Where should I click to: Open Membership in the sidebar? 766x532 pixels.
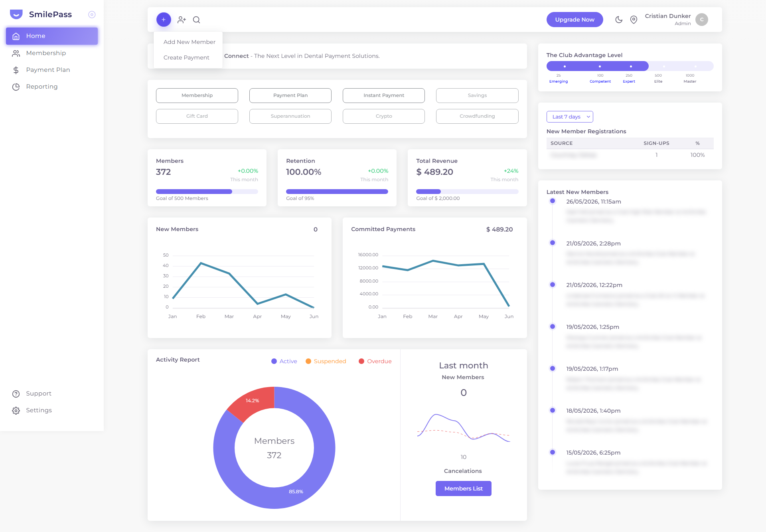tap(52, 53)
